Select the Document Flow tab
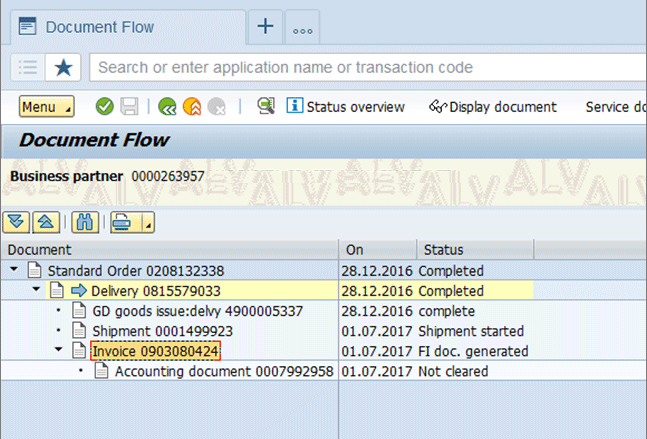The image size is (647, 439). (x=128, y=27)
